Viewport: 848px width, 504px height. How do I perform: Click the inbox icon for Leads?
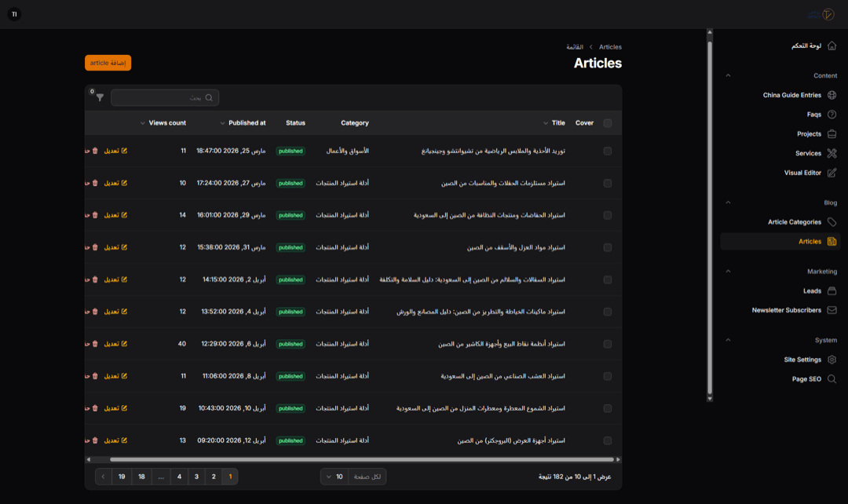pos(832,291)
